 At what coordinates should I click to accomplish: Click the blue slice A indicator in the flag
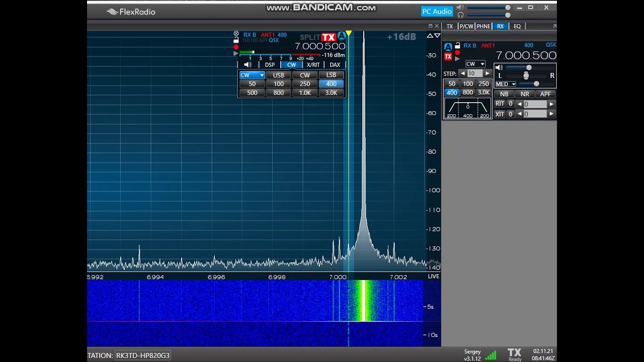click(342, 35)
